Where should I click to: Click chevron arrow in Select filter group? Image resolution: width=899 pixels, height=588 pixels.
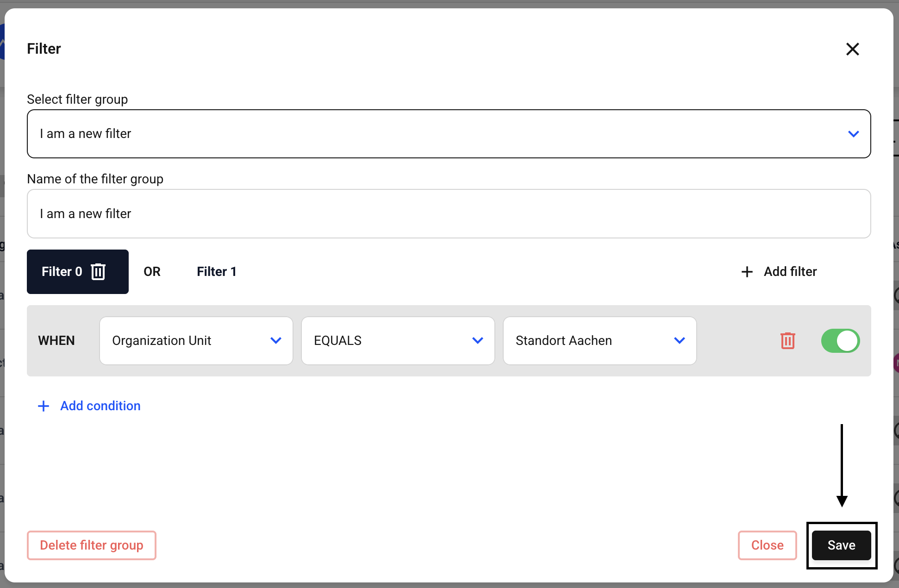coord(853,134)
